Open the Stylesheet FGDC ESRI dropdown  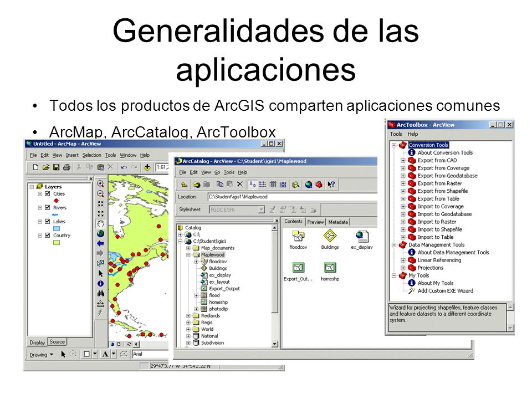click(x=261, y=209)
